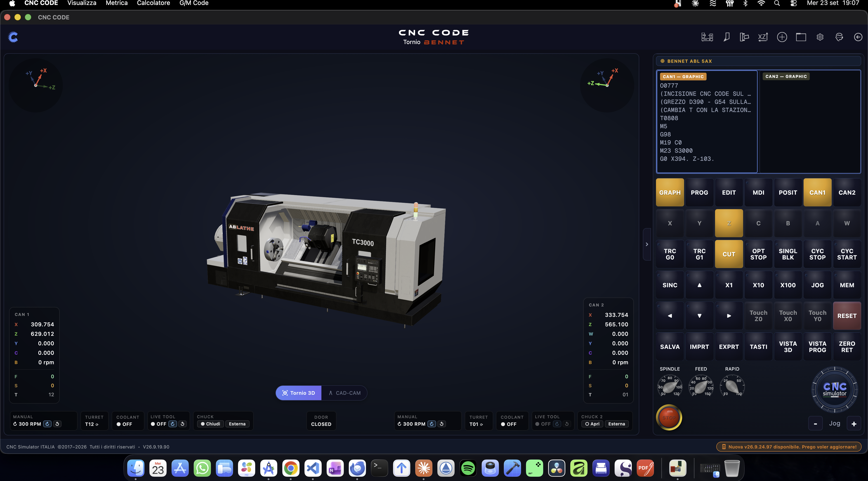Click the SPINDLE override dial
Screen dimensions: 868x481
(x=670, y=386)
